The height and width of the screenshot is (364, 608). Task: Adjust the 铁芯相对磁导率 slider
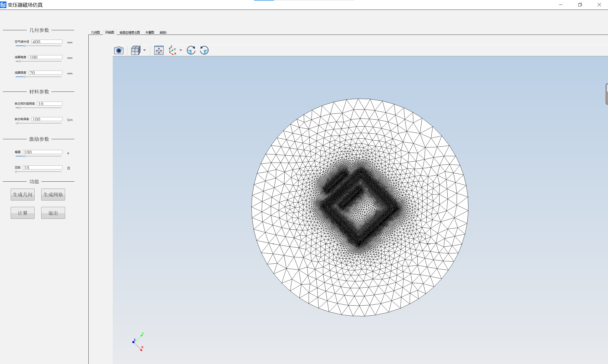(38, 108)
